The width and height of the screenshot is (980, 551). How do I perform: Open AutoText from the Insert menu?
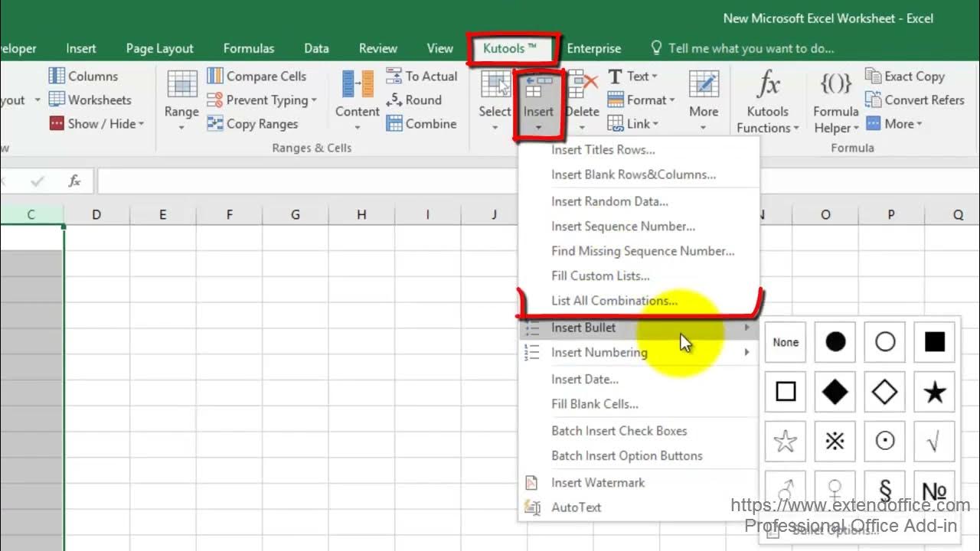639,507
